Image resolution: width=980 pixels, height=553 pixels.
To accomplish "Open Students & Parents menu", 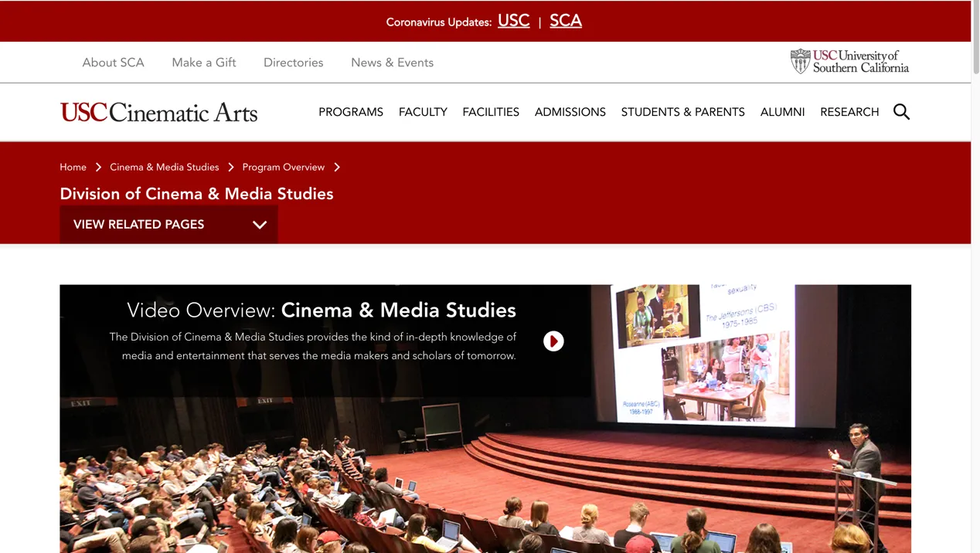I will click(x=682, y=112).
